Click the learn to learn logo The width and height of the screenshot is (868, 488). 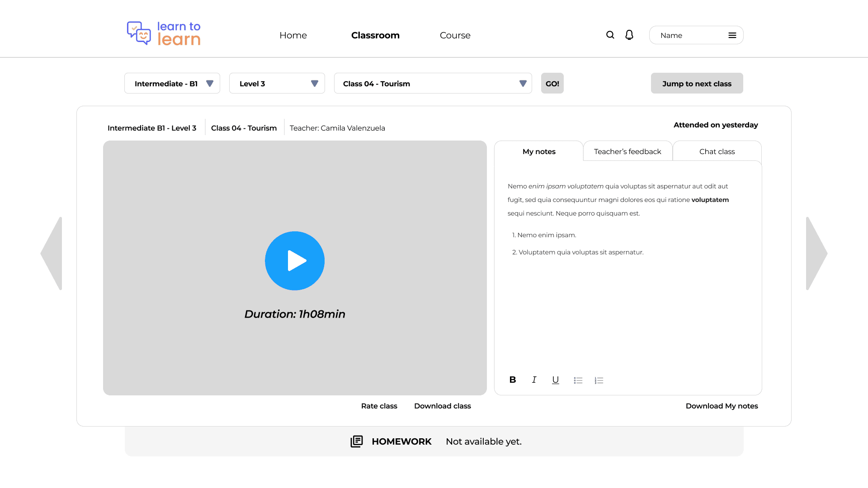click(164, 33)
